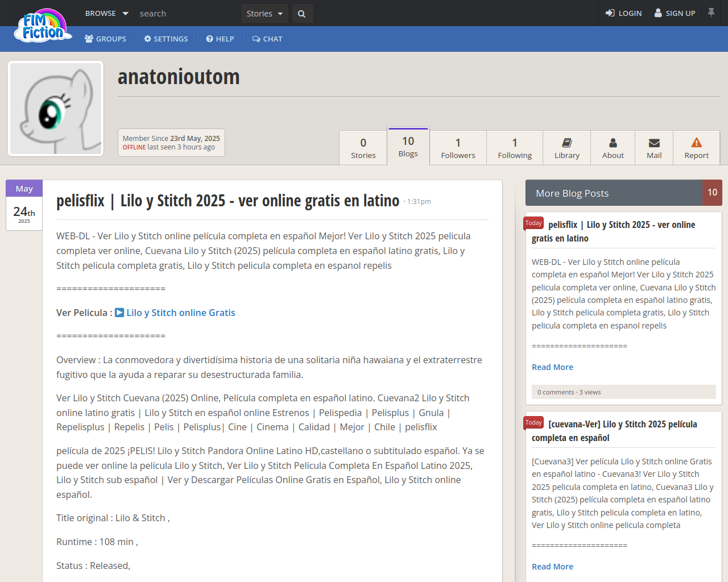The width and height of the screenshot is (728, 582).
Task: Click the anatonioutom pony avatar image
Action: point(56,109)
